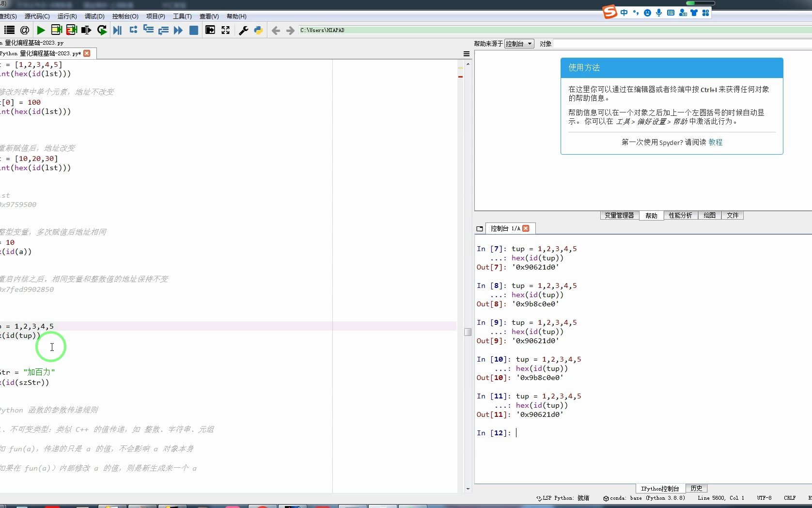Go back with the left arrow icon
Image resolution: width=812 pixels, height=508 pixels.
pos(276,31)
